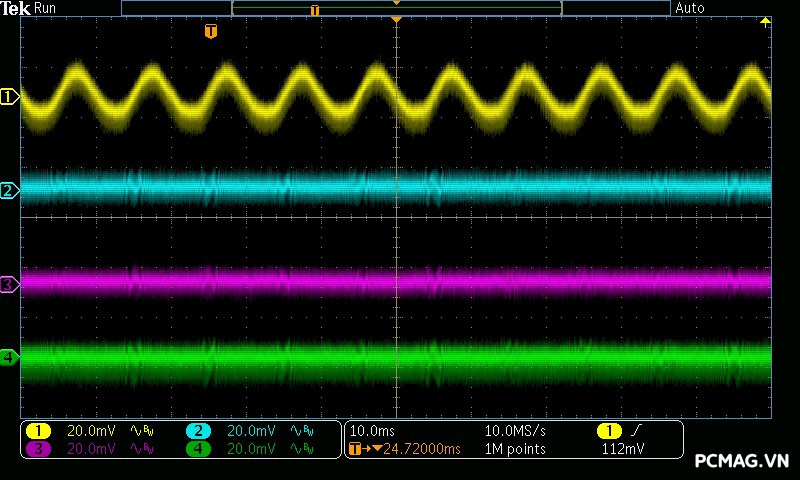
Task: Click the trigger source channel 1 badge
Action: (608, 431)
